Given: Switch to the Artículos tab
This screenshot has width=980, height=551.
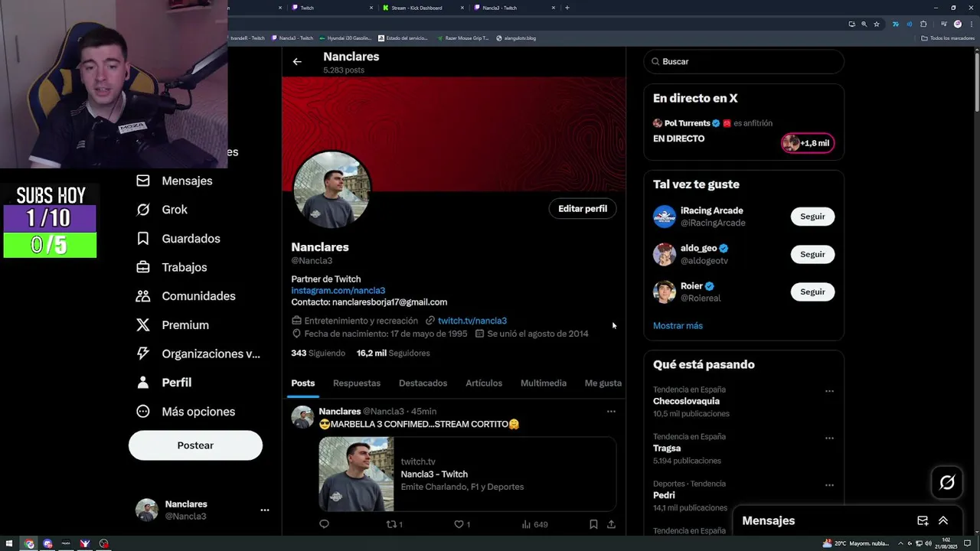Looking at the screenshot, I should coord(484,383).
